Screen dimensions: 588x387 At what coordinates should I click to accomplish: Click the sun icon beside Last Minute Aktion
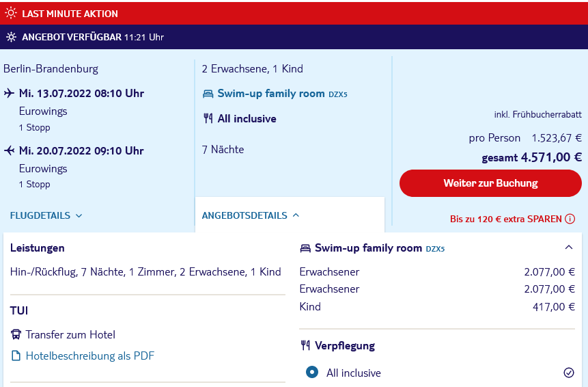coord(11,13)
